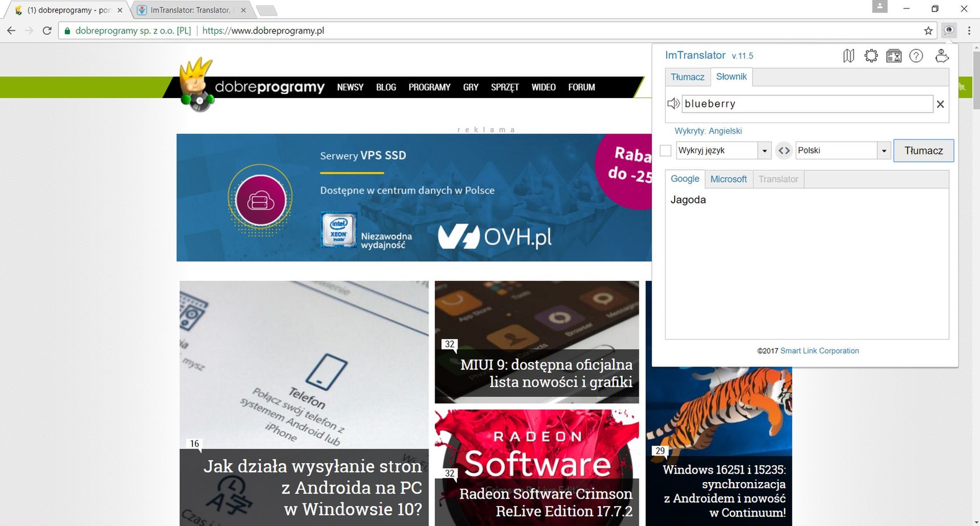Play blueberry pronunciation speaker icon

(673, 103)
